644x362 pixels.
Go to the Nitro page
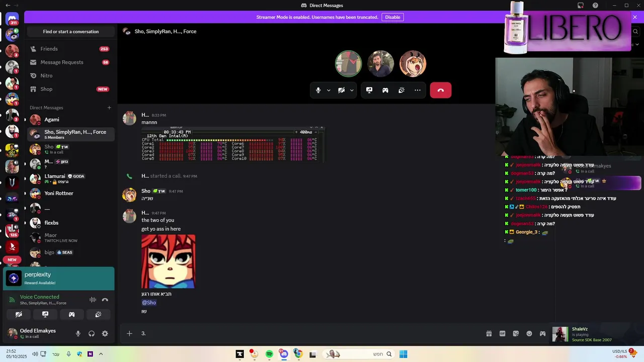(70, 75)
